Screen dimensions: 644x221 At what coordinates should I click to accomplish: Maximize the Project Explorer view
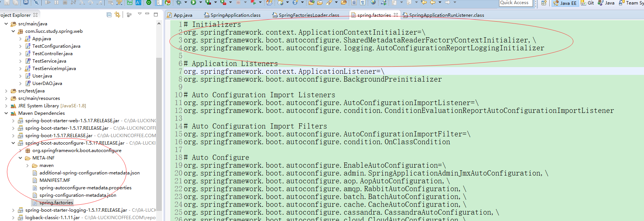[x=156, y=15]
